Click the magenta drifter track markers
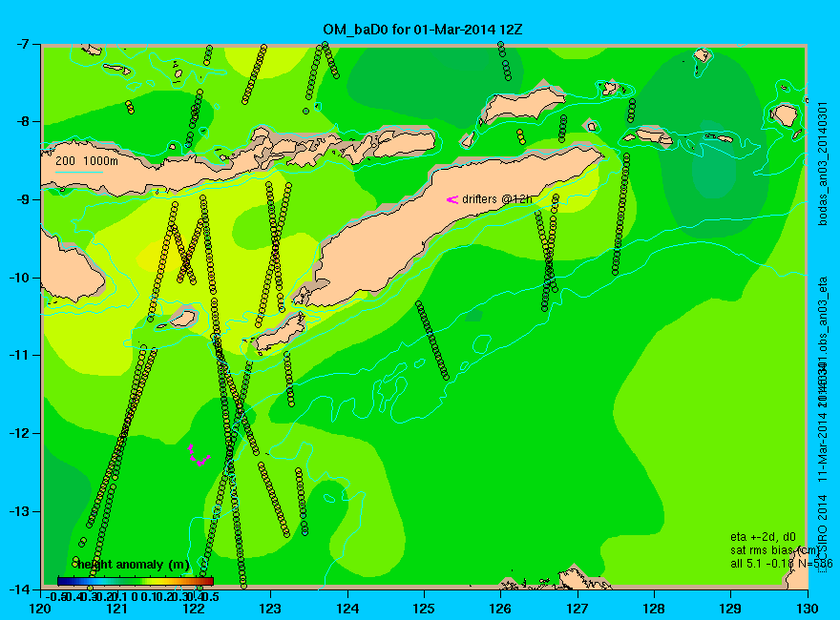The height and width of the screenshot is (620, 840). pyautogui.click(x=199, y=456)
